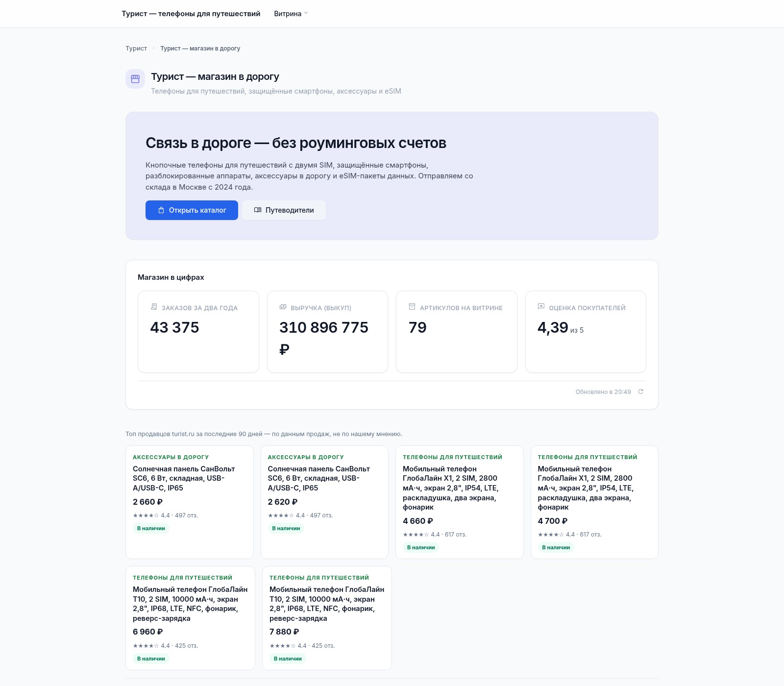Click the money icon in 'Выручка (выкуп)'
Viewport: 784px width, 686px height.
click(283, 307)
